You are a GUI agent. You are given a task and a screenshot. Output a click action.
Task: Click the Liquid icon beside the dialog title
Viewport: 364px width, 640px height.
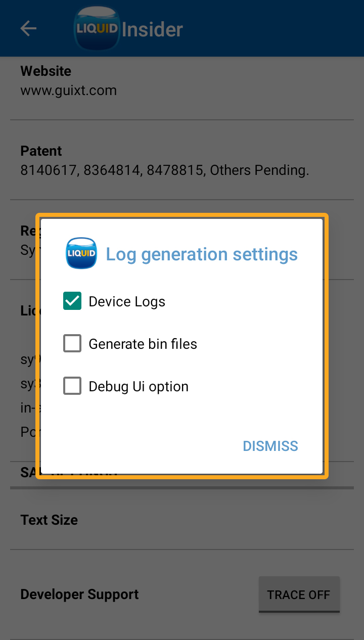(x=81, y=253)
